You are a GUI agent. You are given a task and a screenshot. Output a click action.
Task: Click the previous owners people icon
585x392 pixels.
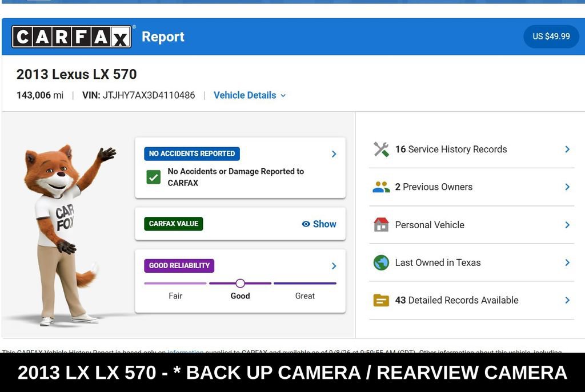381,187
